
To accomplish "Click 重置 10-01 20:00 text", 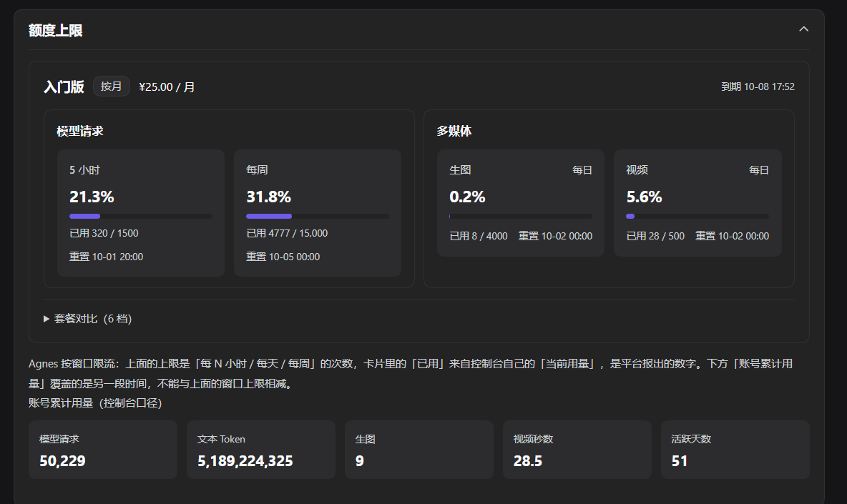I will (x=107, y=257).
